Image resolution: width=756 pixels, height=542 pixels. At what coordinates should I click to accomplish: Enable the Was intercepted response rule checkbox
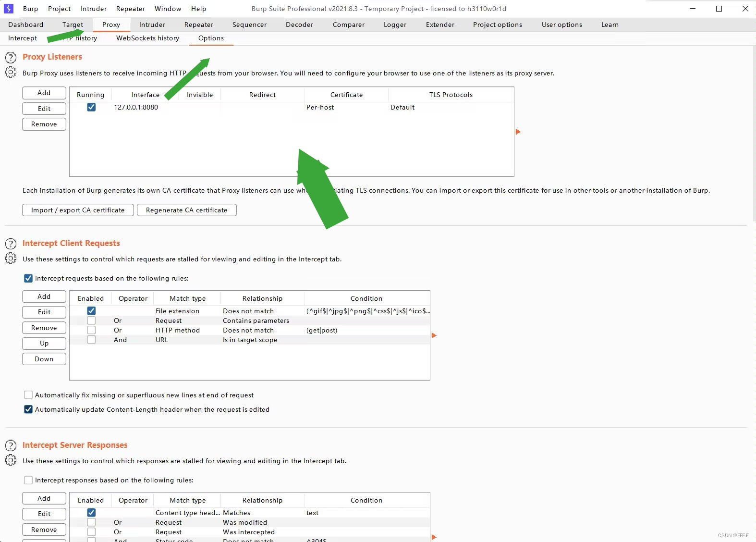coord(91,532)
